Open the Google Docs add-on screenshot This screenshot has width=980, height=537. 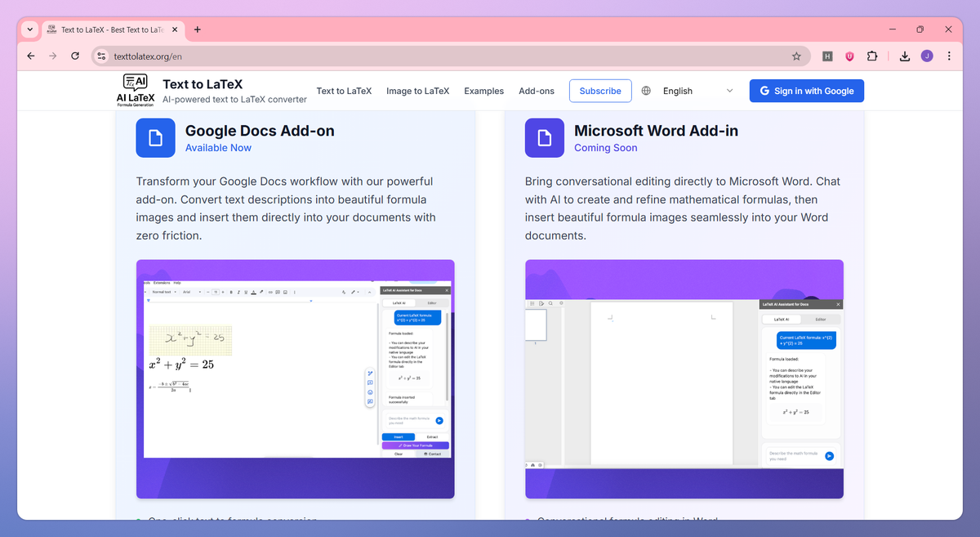pos(295,379)
